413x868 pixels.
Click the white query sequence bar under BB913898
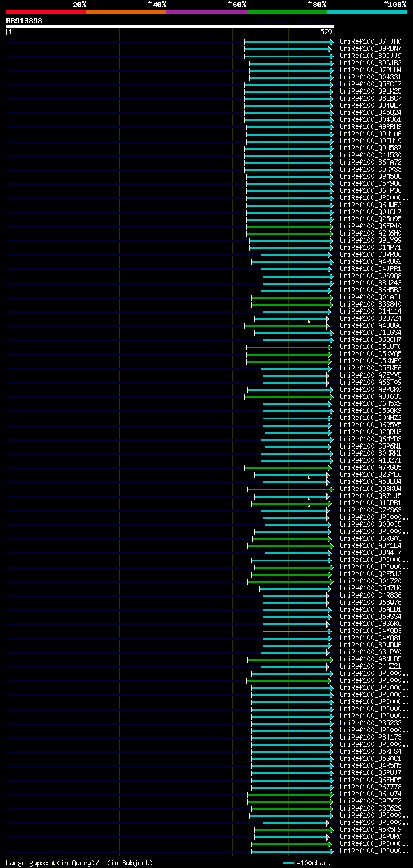pos(170,26)
